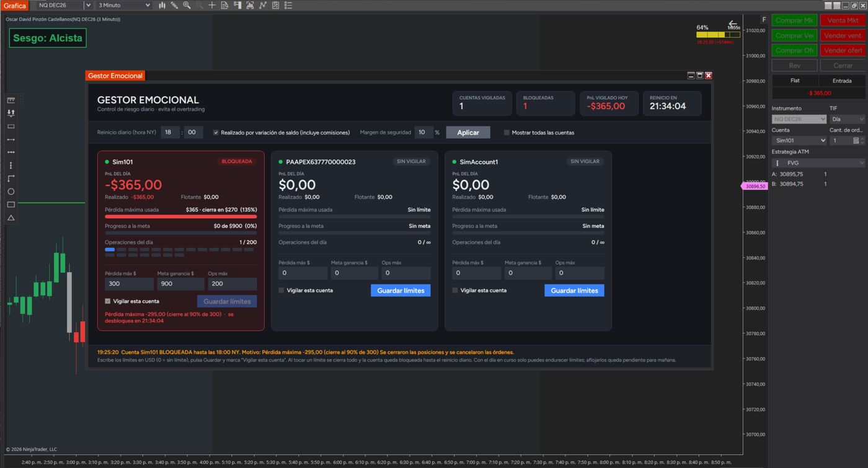
Task: Expand the TIF 'Día' dropdown
Action: click(848, 119)
